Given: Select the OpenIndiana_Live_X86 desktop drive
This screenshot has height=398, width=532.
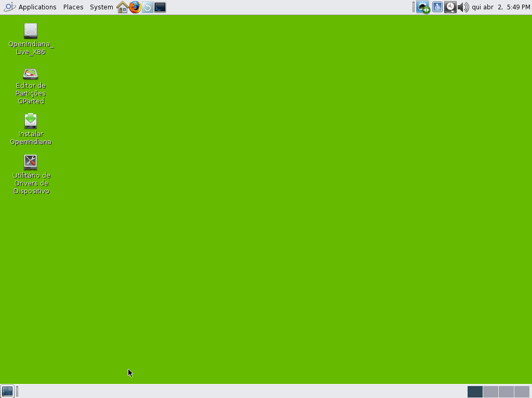Looking at the screenshot, I should coord(31,39).
